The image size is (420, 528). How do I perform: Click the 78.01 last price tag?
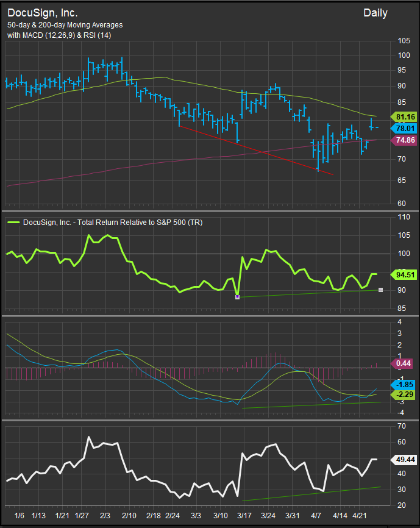click(404, 128)
